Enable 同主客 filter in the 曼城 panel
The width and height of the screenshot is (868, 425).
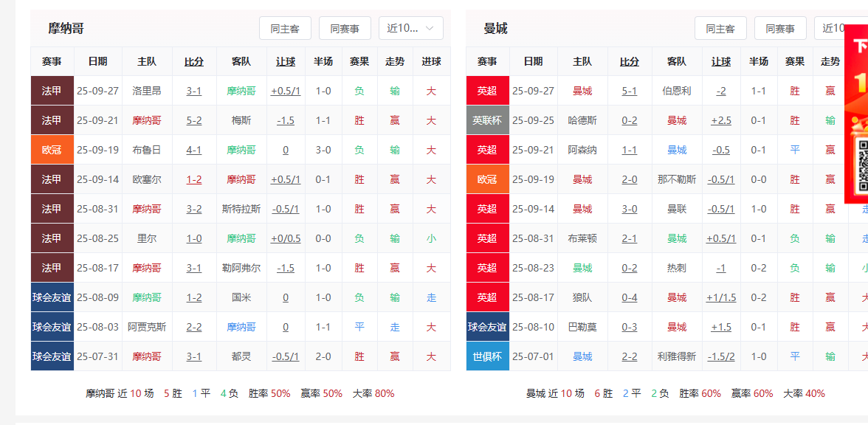tap(720, 28)
